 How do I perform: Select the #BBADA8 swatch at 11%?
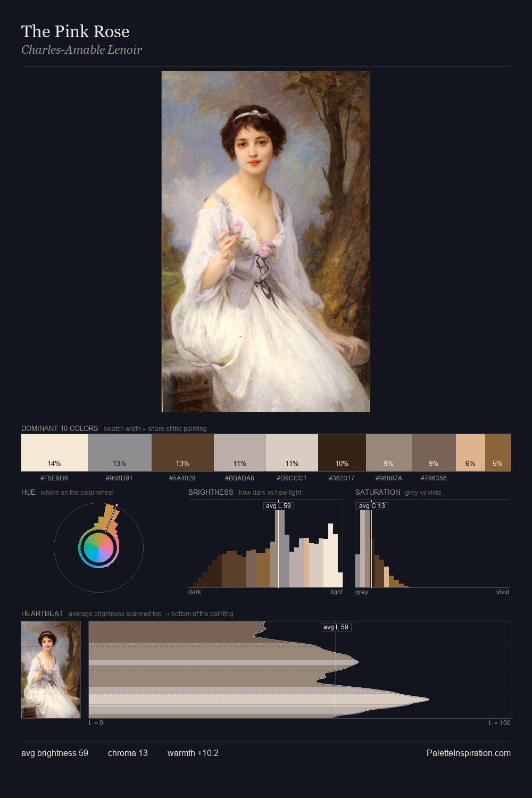[x=240, y=453]
